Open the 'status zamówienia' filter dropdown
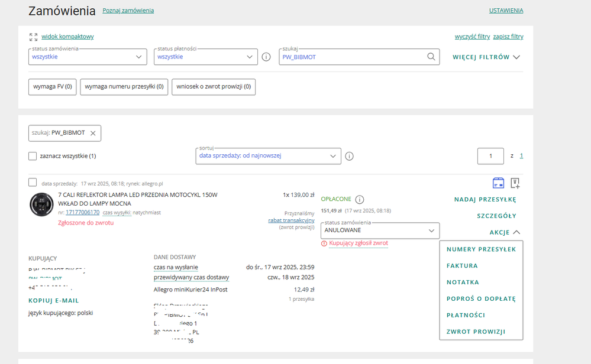The height and width of the screenshot is (364, 591). pyautogui.click(x=88, y=57)
